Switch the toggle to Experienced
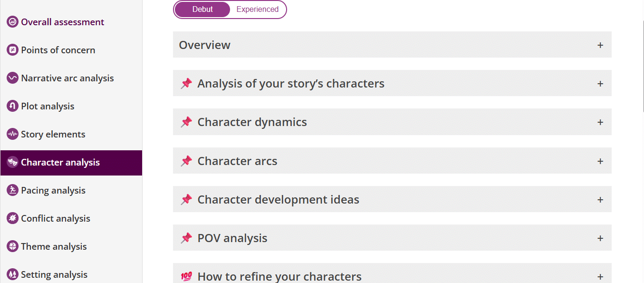Viewport: 644px width, 283px height. coord(257,10)
